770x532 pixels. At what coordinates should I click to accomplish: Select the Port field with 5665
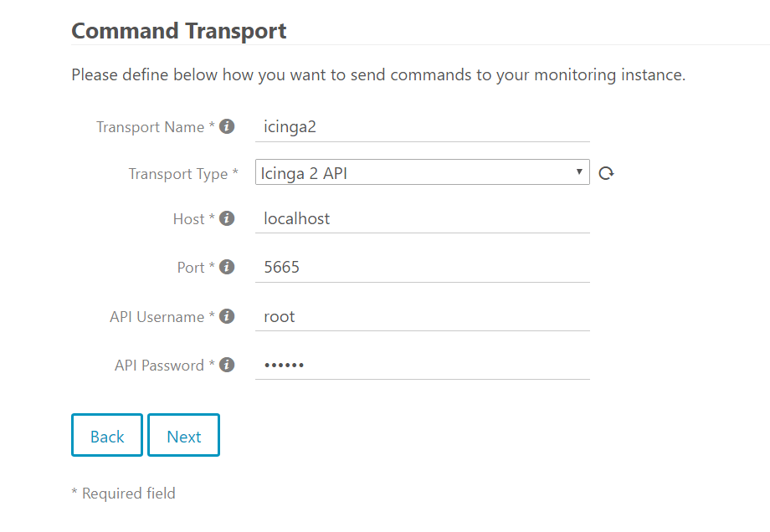pos(422,267)
